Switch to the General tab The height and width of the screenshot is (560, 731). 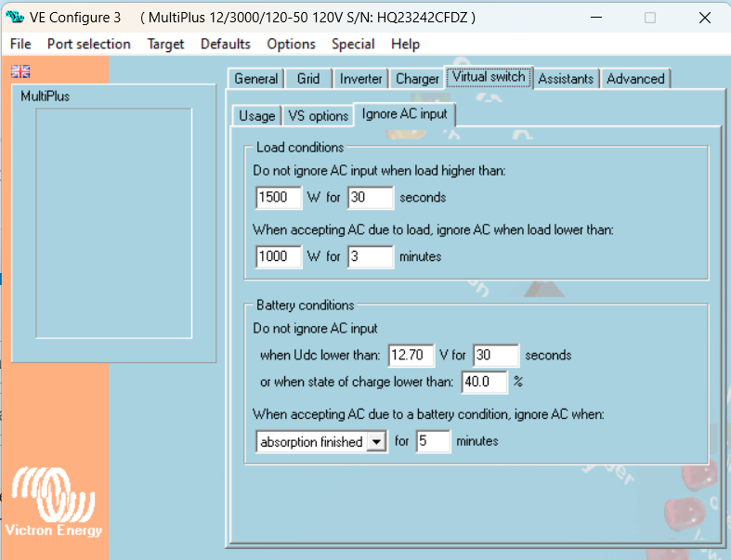[x=256, y=78]
